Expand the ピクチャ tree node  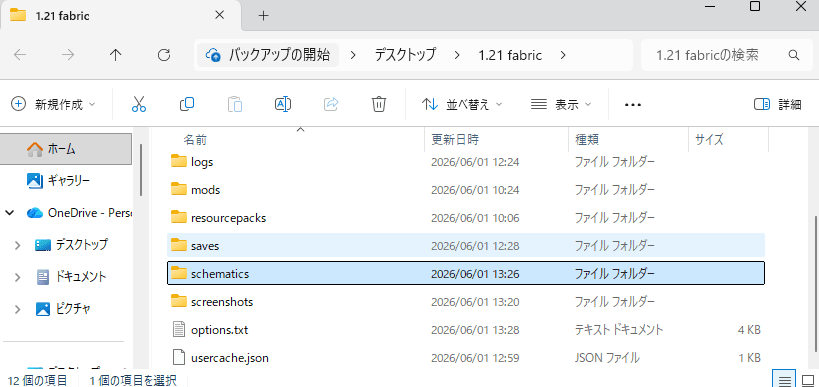[17, 309]
